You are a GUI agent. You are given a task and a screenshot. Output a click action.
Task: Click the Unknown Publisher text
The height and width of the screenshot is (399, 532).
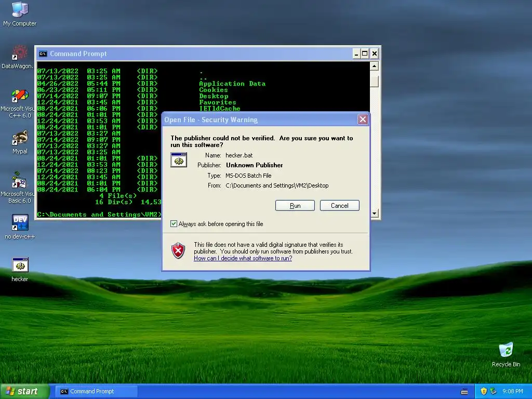255,165
